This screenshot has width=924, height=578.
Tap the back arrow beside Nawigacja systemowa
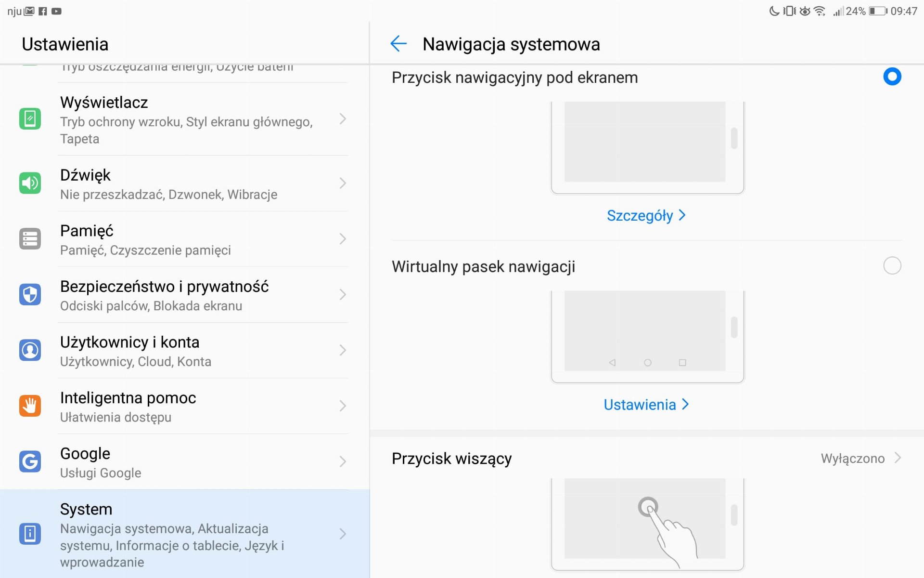398,44
